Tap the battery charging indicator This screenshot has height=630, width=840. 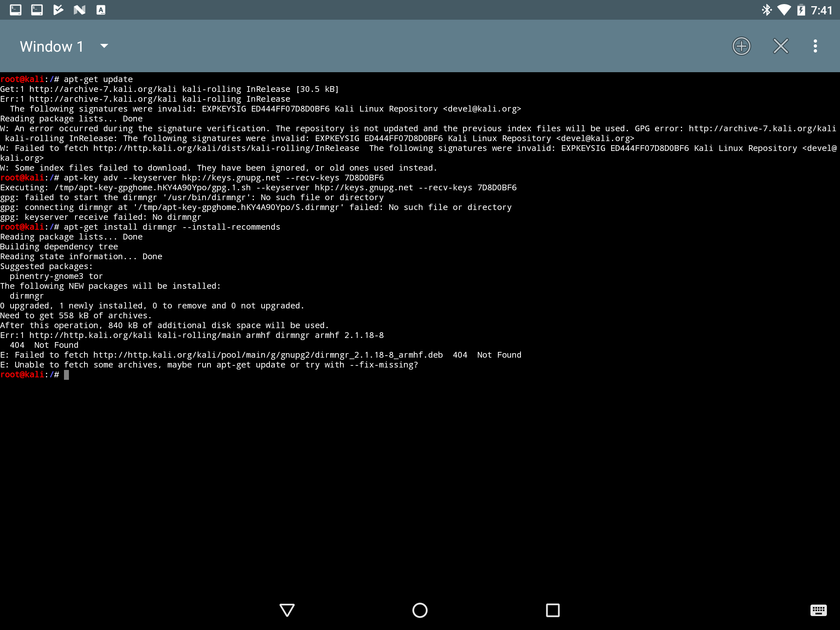point(801,10)
